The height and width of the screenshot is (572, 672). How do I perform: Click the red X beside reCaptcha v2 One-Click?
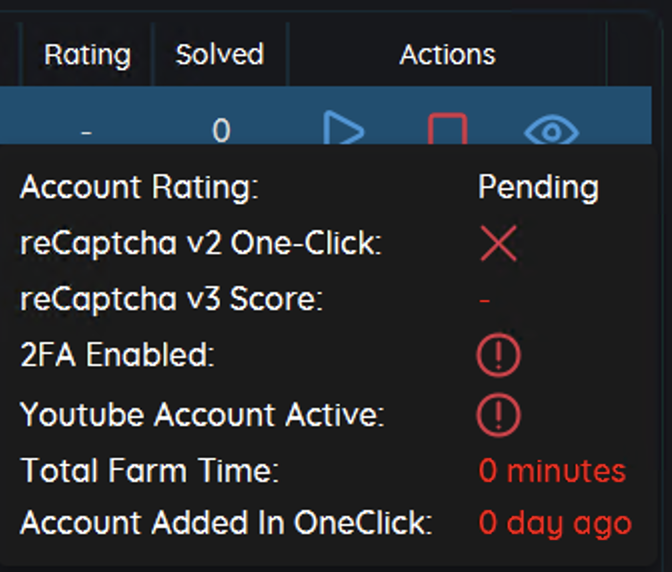pos(498,243)
